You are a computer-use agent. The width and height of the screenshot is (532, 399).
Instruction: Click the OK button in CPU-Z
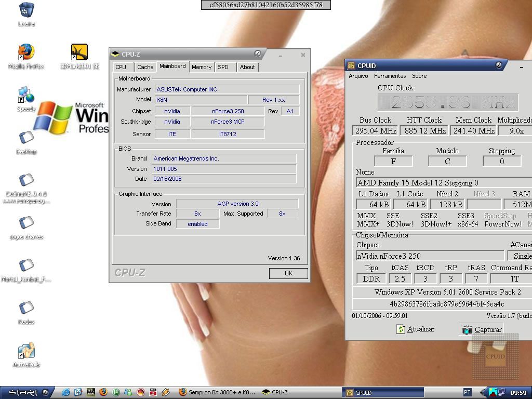tap(288, 273)
